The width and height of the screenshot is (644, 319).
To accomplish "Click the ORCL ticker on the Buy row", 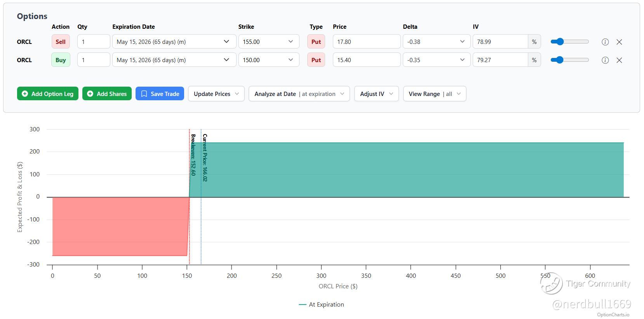I will [24, 60].
